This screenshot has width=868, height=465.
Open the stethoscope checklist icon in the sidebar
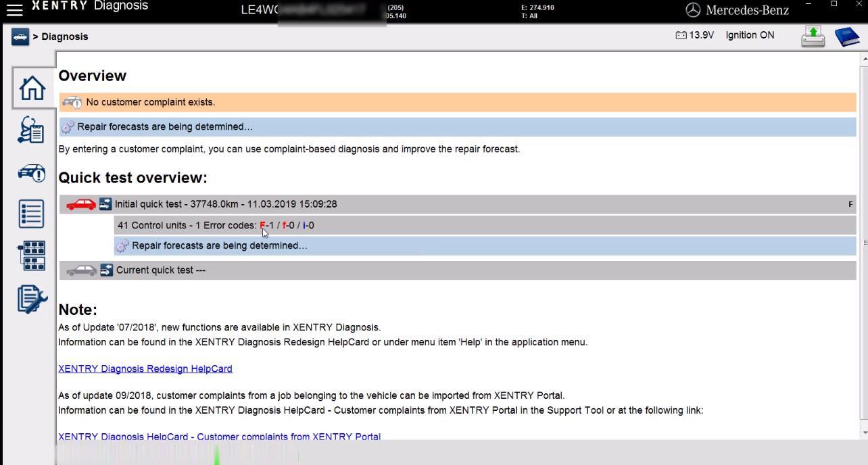[32, 130]
